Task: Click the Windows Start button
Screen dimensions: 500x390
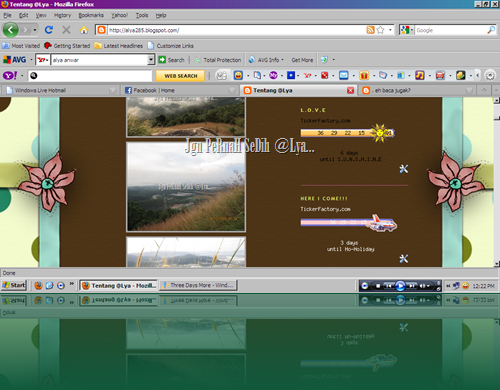Action: pyautogui.click(x=14, y=285)
